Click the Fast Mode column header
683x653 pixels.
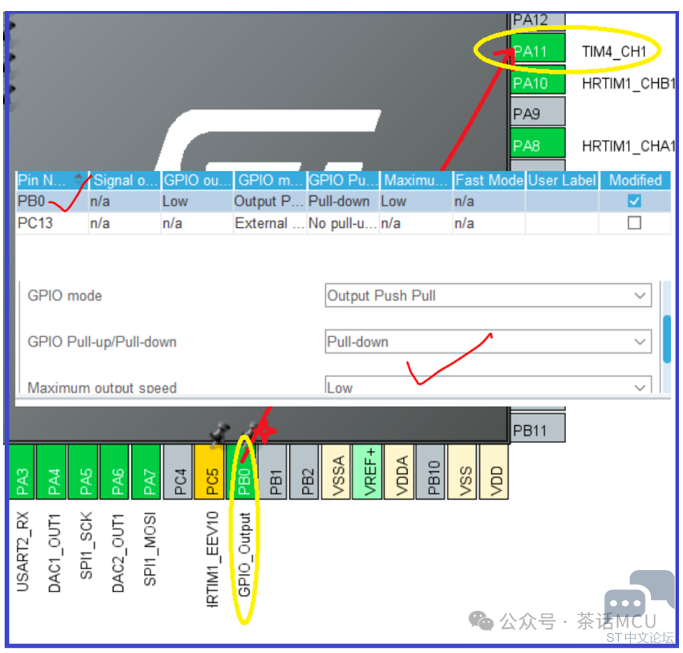point(488,180)
